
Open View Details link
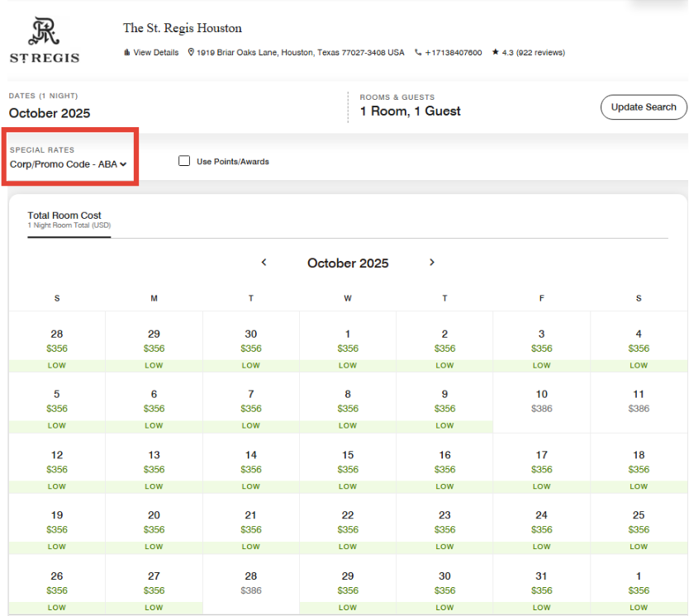point(151,52)
